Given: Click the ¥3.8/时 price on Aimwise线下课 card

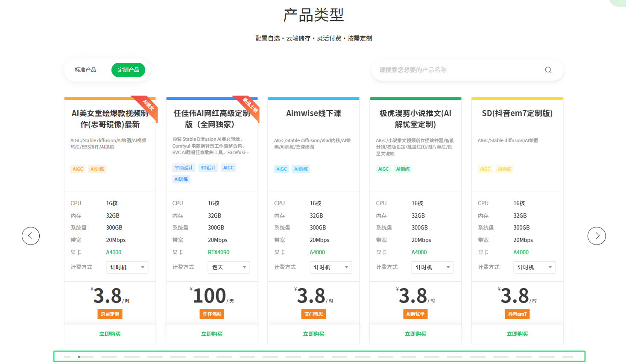Looking at the screenshot, I should click(x=314, y=296).
